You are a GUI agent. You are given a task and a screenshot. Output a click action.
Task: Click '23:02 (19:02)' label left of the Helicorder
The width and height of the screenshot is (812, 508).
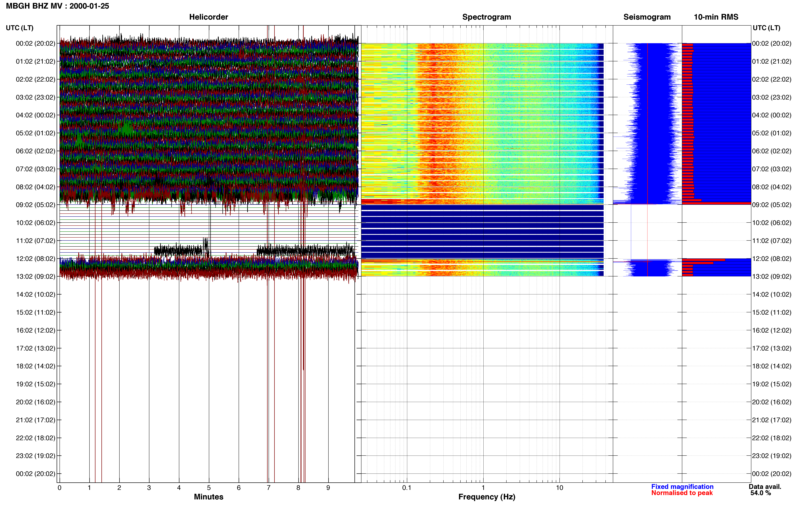click(35, 456)
